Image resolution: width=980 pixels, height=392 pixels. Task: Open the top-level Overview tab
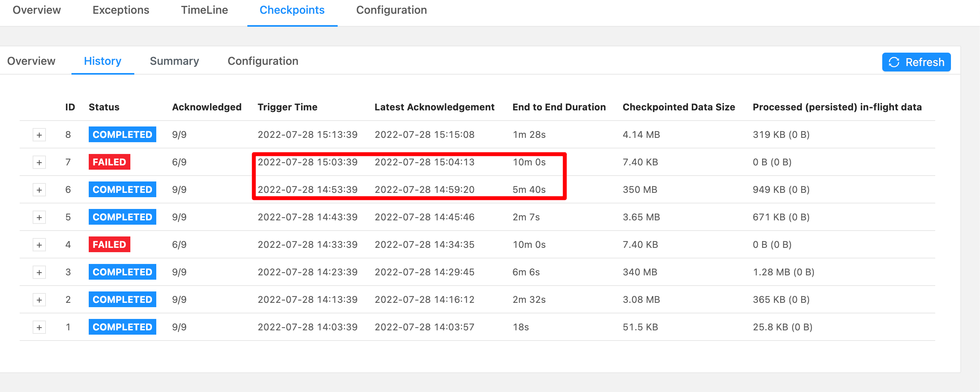coord(37,10)
